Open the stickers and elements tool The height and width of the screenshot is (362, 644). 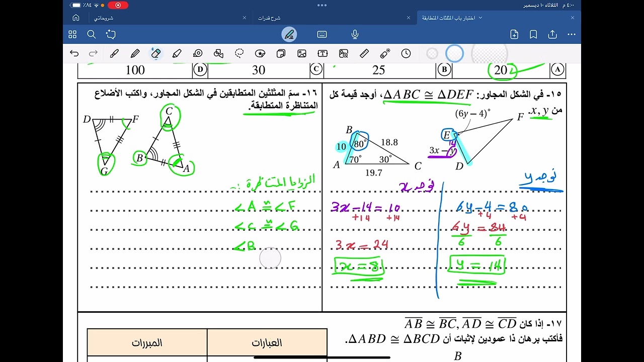click(x=260, y=53)
